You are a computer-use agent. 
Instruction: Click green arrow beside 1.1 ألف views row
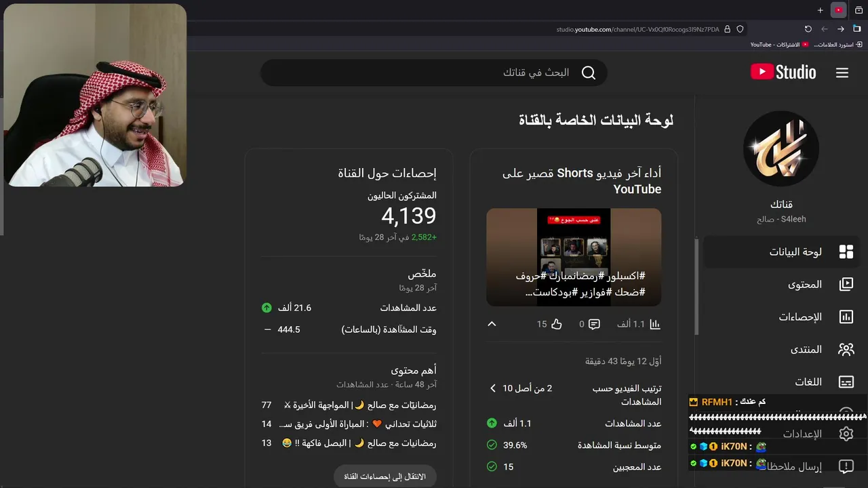click(x=492, y=424)
